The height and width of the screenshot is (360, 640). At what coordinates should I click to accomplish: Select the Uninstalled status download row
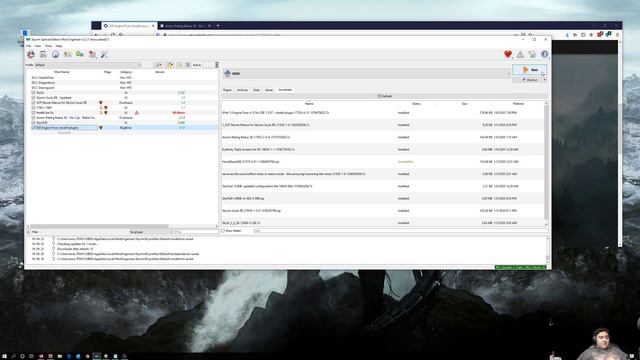[383, 162]
